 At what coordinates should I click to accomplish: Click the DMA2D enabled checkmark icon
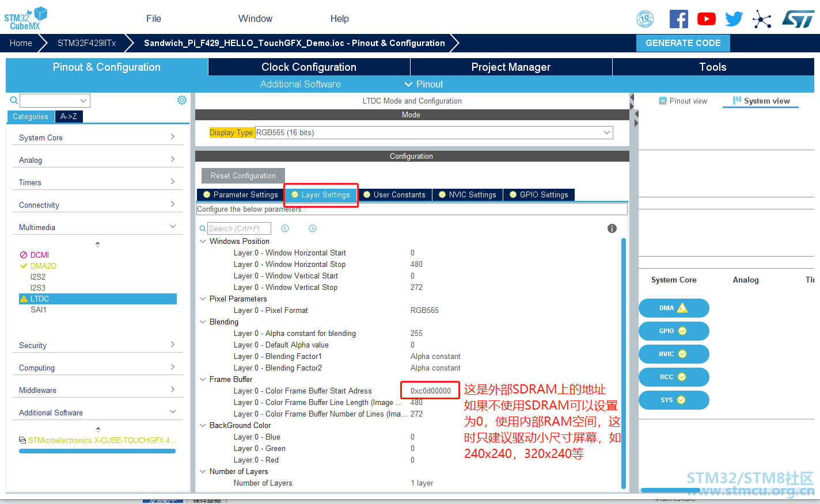point(24,266)
